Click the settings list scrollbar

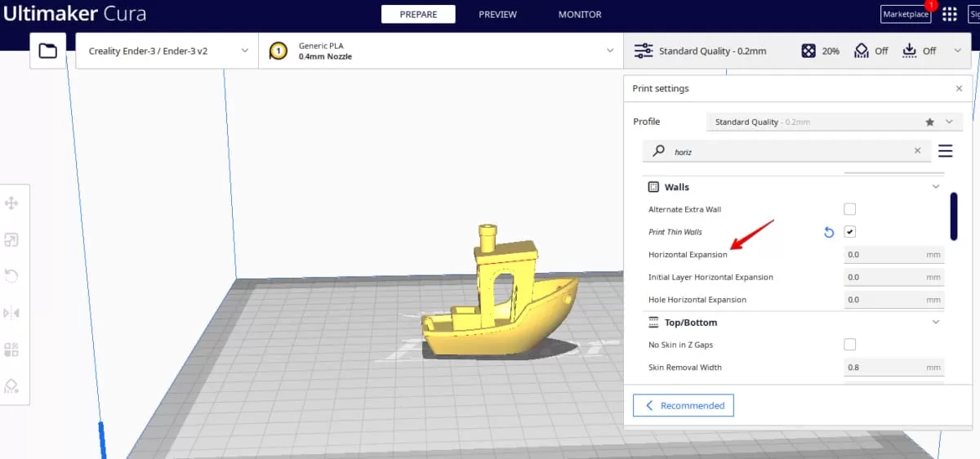pyautogui.click(x=954, y=216)
